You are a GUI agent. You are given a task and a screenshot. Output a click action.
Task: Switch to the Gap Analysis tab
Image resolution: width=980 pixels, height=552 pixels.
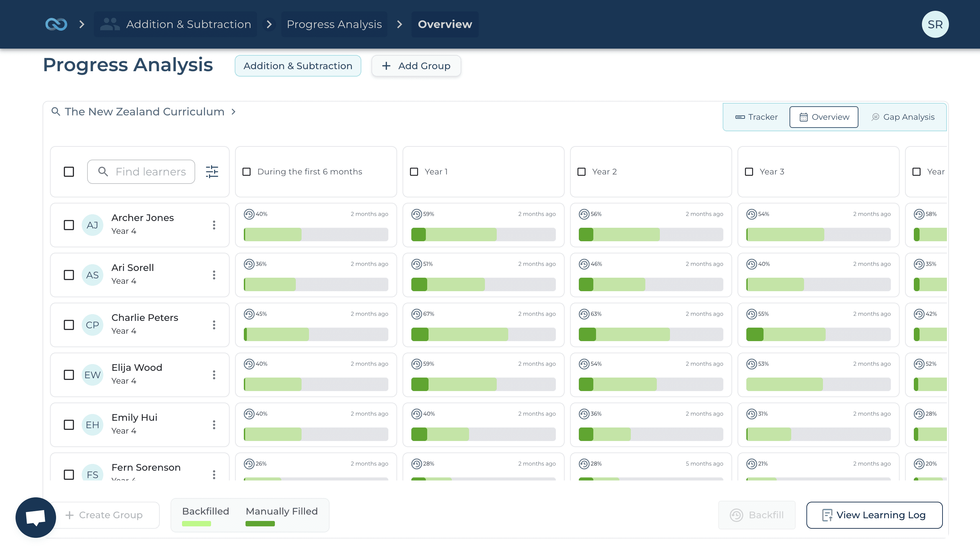click(902, 117)
